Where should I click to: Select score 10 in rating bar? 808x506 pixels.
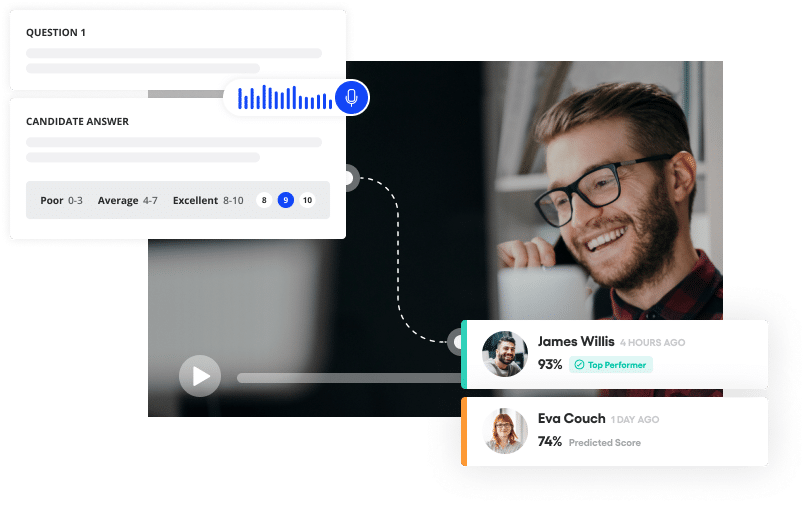coord(308,200)
